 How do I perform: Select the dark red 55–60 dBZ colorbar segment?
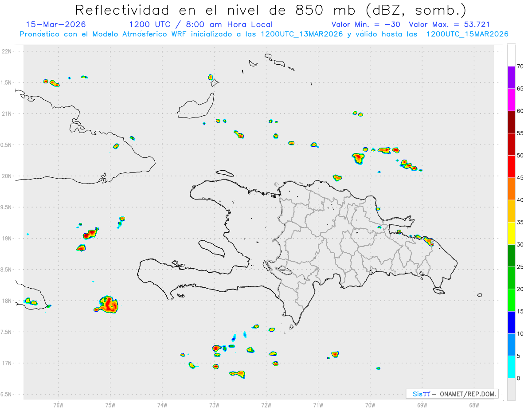[511, 122]
